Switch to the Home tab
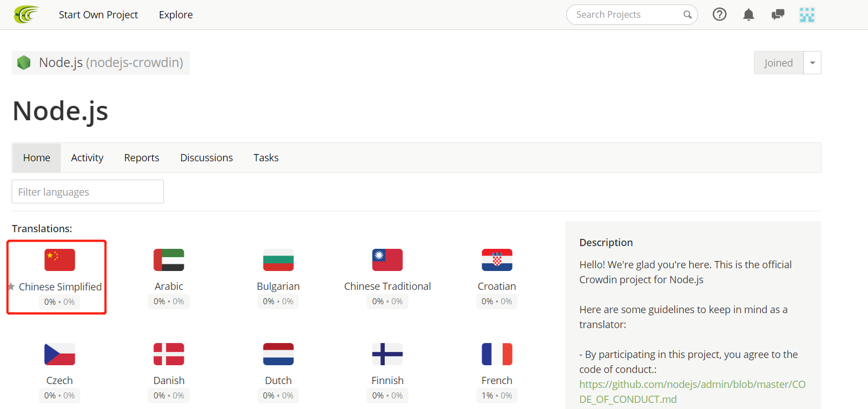Screen dimensions: 868x409 (x=37, y=158)
